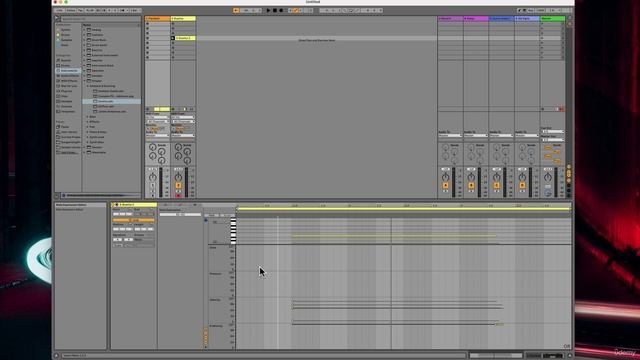Open Audio To dropdown of return D

tap(527, 136)
